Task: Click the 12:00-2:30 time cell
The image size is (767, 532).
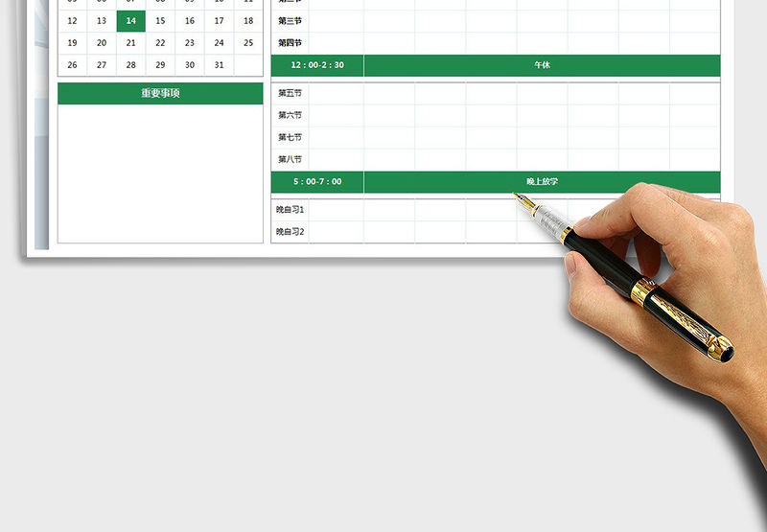Action: point(317,65)
